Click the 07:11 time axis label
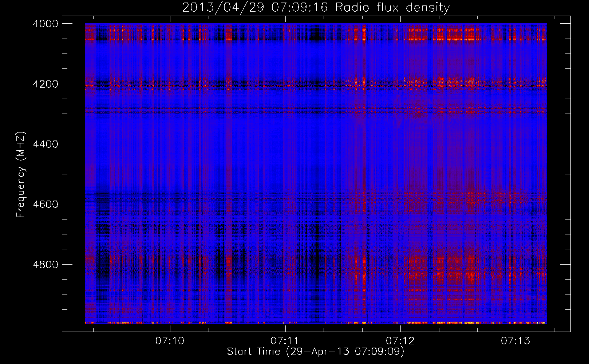 tap(285, 341)
